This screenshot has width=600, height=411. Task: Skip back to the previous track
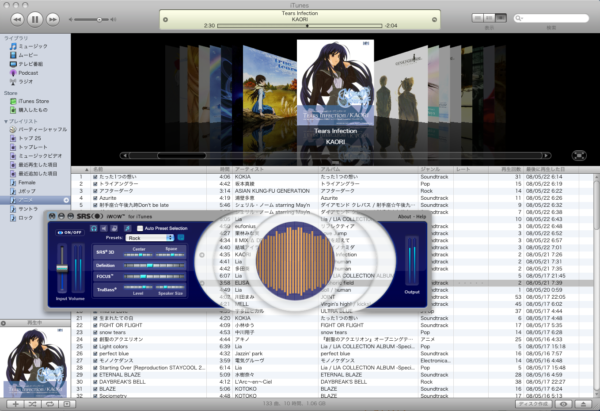click(x=17, y=19)
